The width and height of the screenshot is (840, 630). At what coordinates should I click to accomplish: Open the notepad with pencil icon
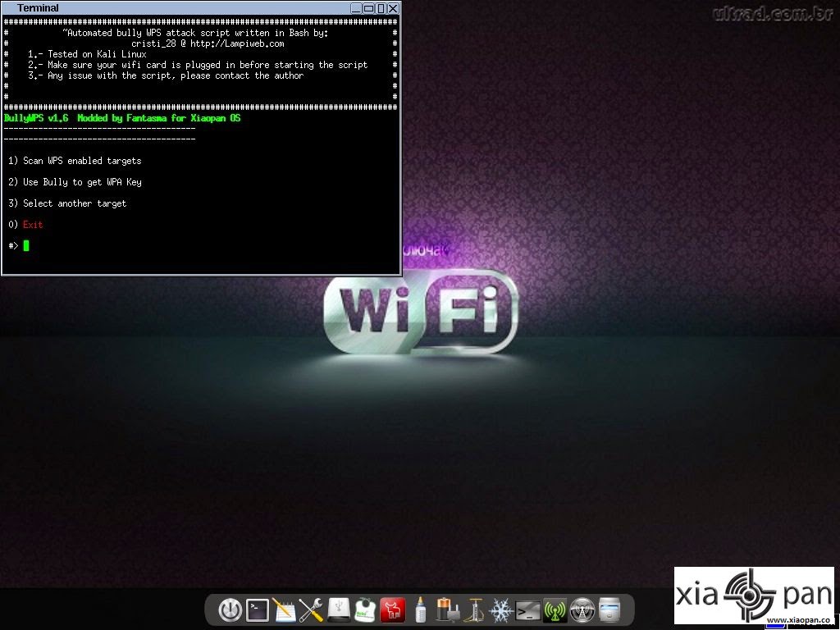point(284,610)
